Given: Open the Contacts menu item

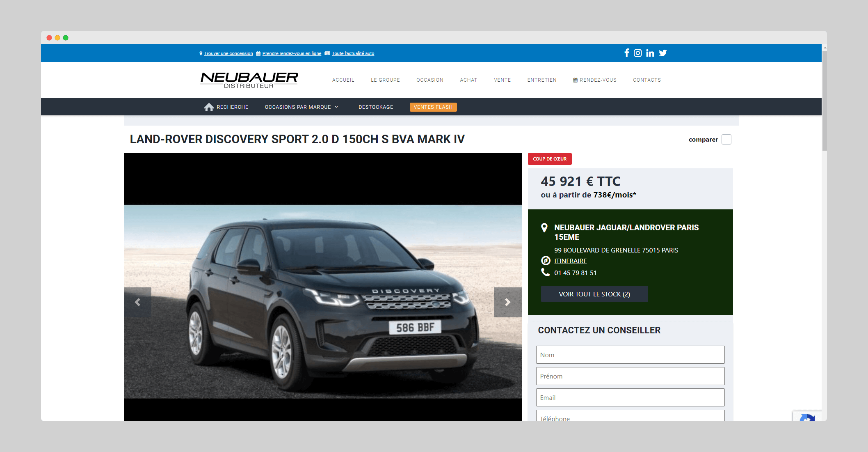Looking at the screenshot, I should click(647, 80).
